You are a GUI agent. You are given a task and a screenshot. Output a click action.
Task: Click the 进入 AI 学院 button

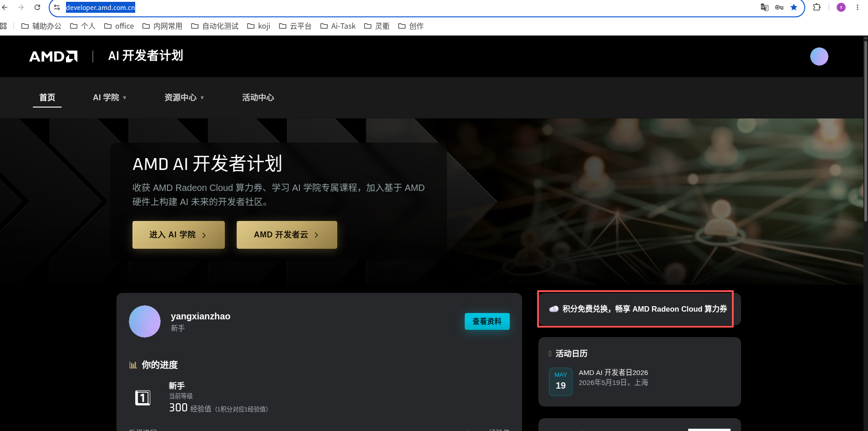[178, 235]
